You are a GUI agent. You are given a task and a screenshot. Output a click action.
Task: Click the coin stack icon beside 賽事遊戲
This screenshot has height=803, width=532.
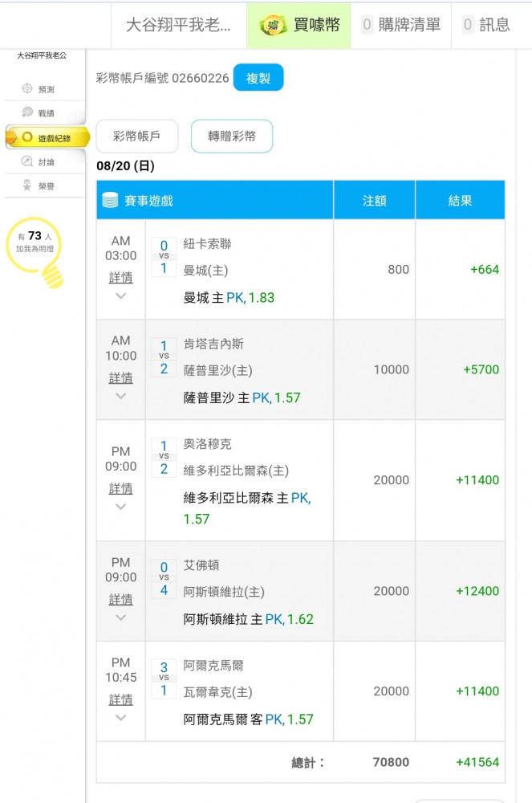(110, 201)
